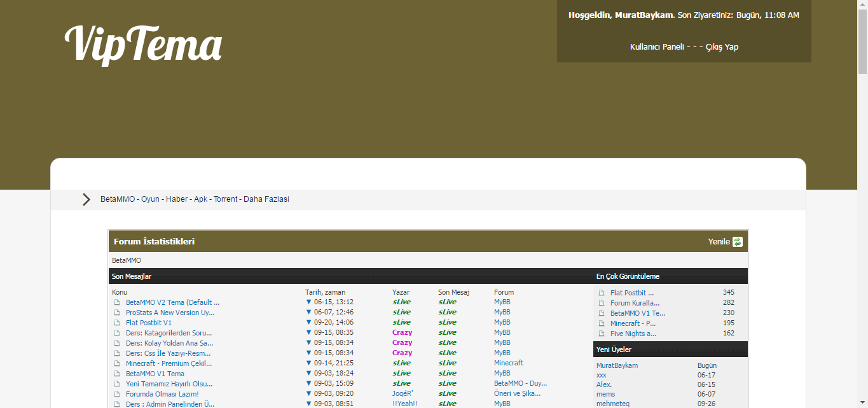The height and width of the screenshot is (408, 868).
Task: Click the page vertical scrollbar thumb
Action: 862,43
